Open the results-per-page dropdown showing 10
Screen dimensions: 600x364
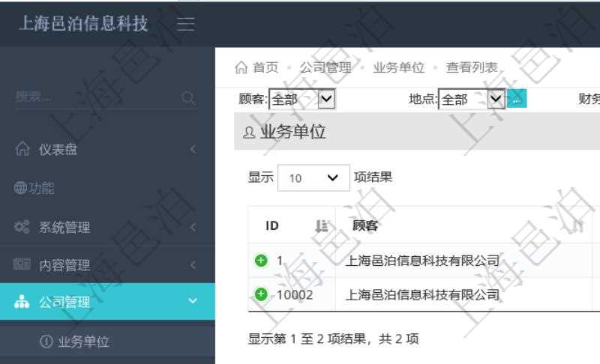click(x=313, y=178)
